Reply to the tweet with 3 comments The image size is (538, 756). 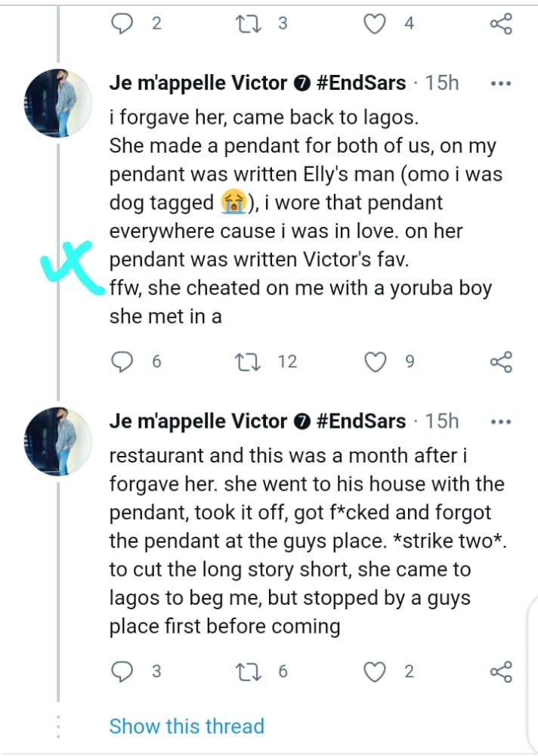[122, 671]
